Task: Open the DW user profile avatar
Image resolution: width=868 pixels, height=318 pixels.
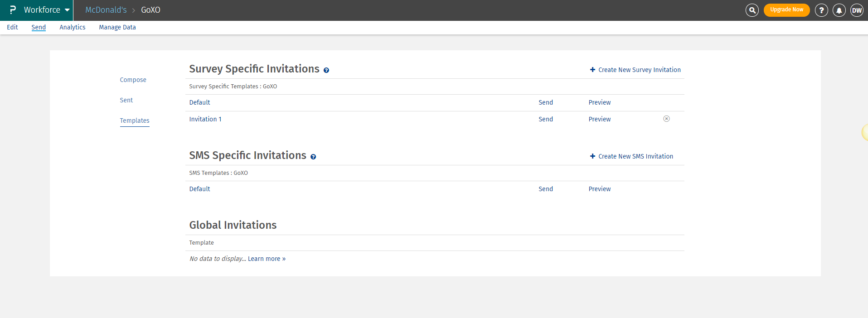Action: pyautogui.click(x=857, y=10)
